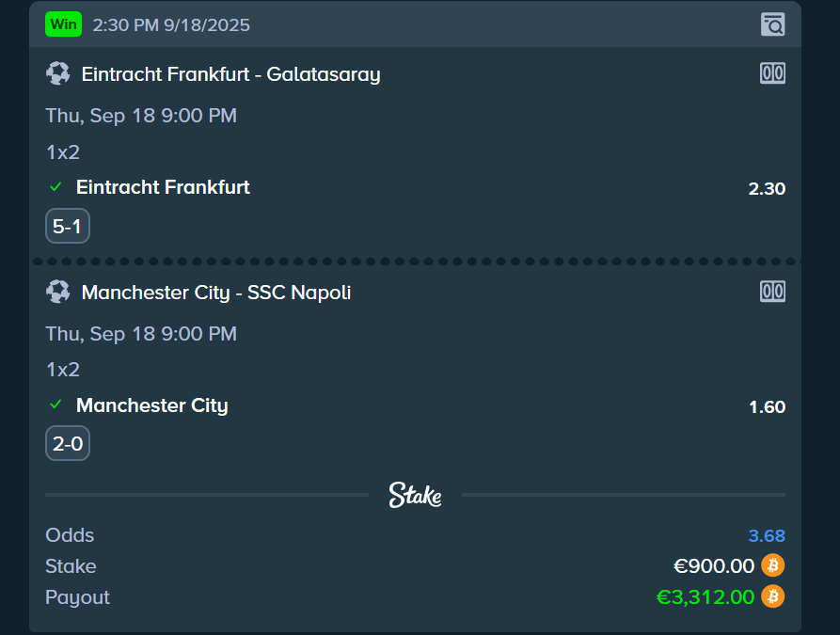
Task: Click the €3,312.00 payout amount
Action: point(705,597)
